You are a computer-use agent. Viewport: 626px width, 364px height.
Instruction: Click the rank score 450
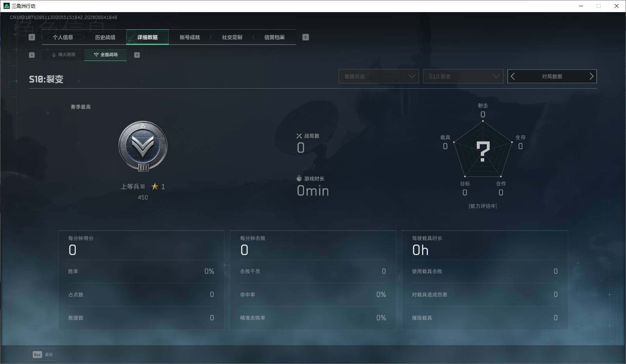pos(143,197)
